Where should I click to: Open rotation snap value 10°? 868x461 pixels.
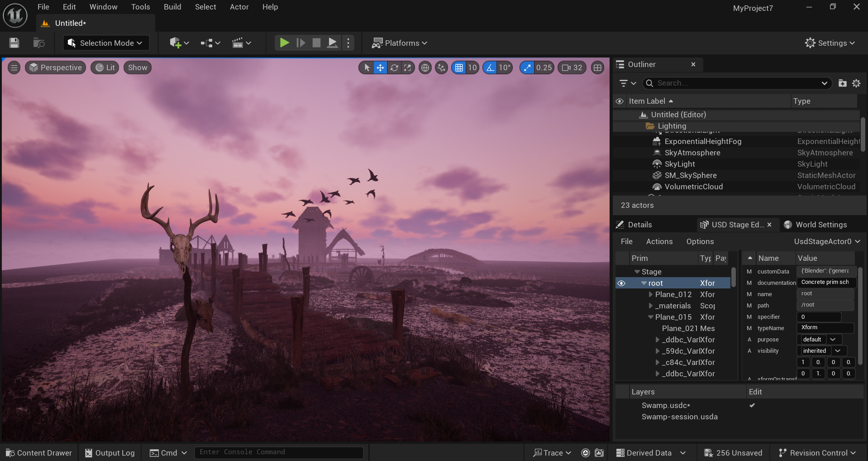(x=505, y=67)
